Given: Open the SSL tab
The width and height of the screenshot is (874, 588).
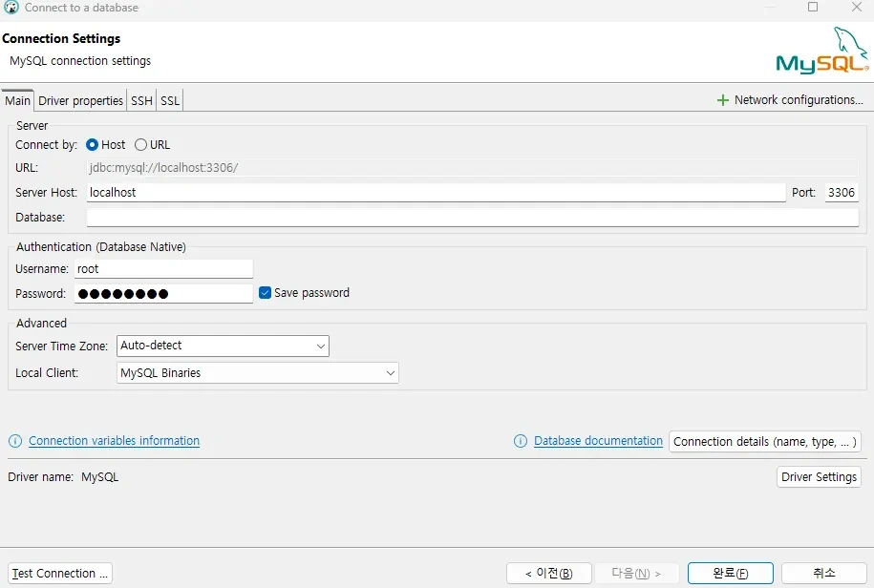Looking at the screenshot, I should click(x=170, y=101).
